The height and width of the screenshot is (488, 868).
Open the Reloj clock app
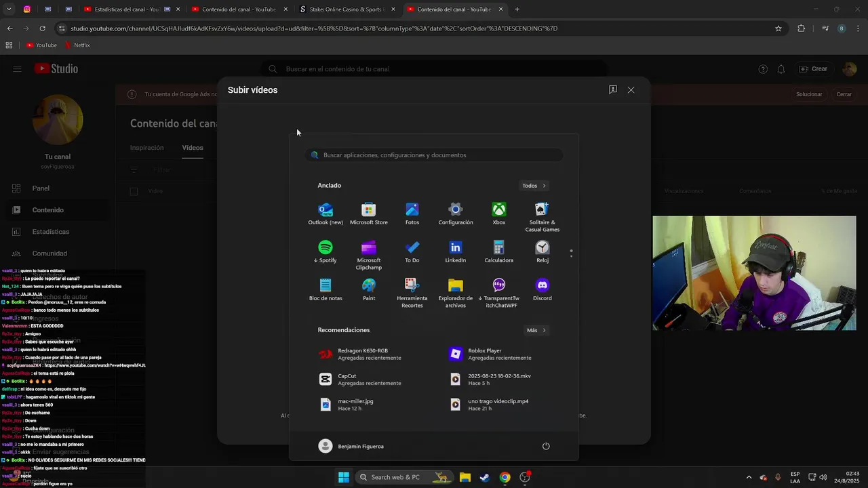542,251
